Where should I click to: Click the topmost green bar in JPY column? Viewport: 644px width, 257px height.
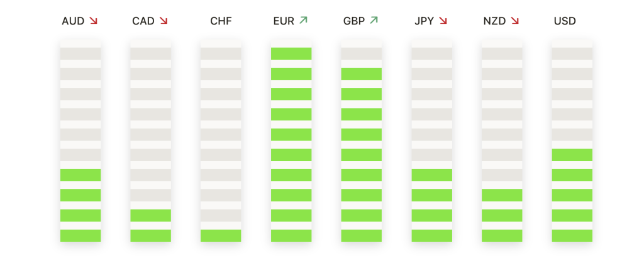(432, 175)
